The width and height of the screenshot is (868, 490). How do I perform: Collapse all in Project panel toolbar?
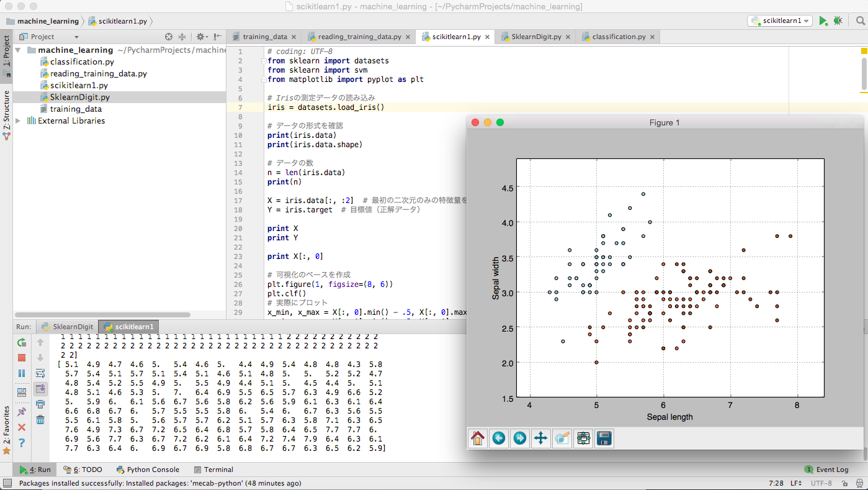click(182, 37)
